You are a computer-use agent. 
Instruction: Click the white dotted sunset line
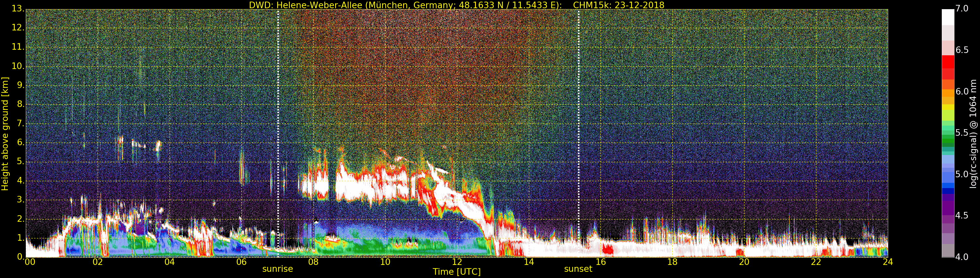(578, 133)
